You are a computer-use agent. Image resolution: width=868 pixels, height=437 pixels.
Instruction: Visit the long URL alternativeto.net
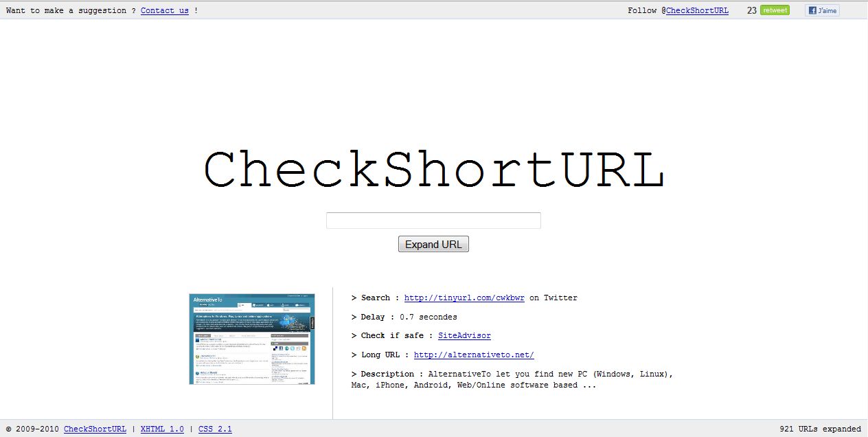click(473, 355)
